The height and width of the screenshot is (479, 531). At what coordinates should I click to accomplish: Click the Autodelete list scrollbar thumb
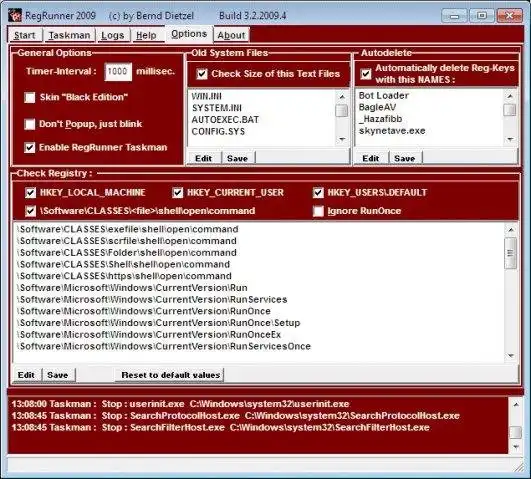510,110
